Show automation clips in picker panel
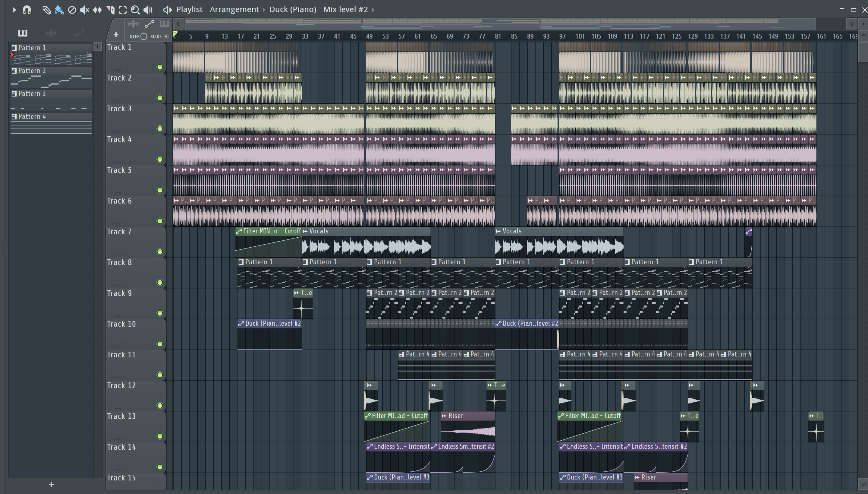The height and width of the screenshot is (494, 868). [79, 33]
